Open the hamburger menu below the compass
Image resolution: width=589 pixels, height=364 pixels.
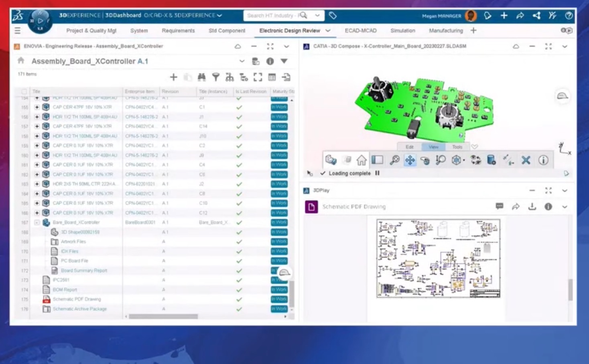pos(17,30)
